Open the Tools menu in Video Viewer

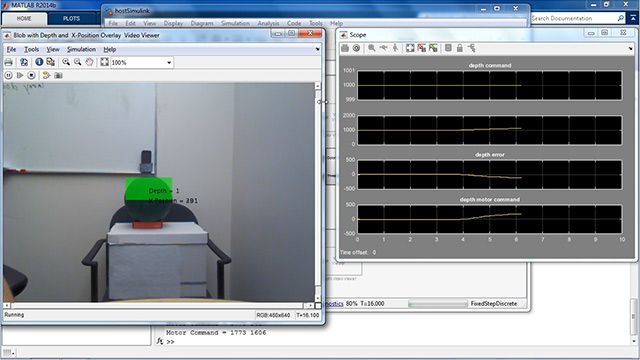(31, 49)
